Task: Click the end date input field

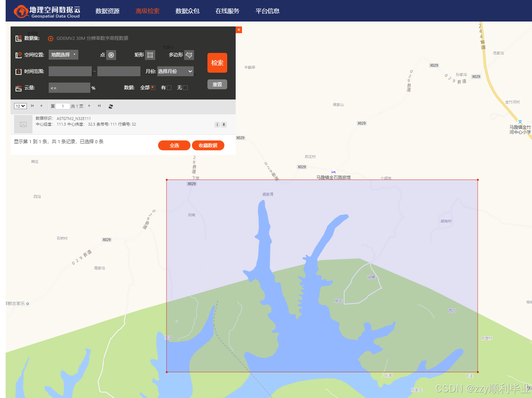Action: point(119,71)
